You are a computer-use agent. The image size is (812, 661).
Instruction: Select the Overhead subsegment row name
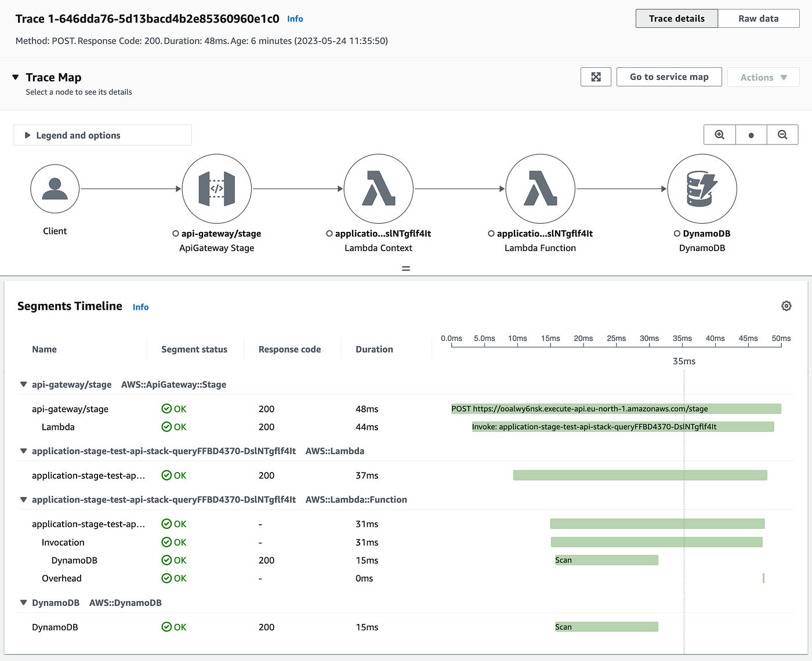(x=61, y=579)
